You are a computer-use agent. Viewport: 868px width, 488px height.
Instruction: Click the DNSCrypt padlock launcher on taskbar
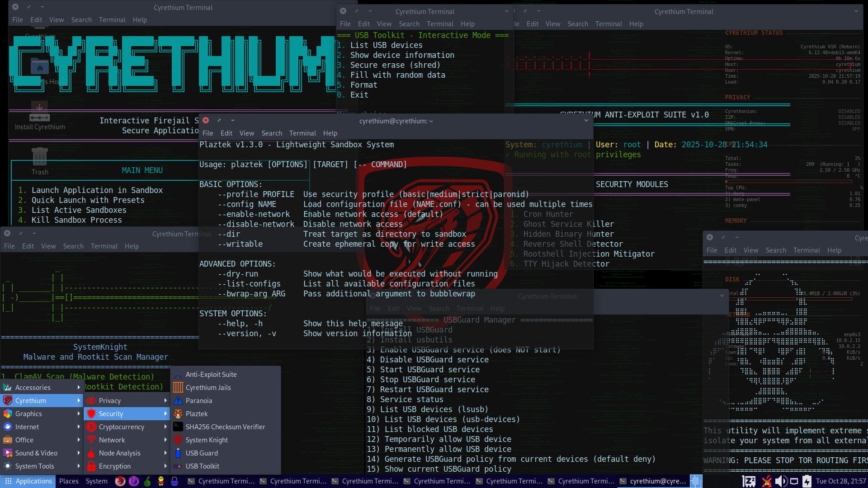175,481
